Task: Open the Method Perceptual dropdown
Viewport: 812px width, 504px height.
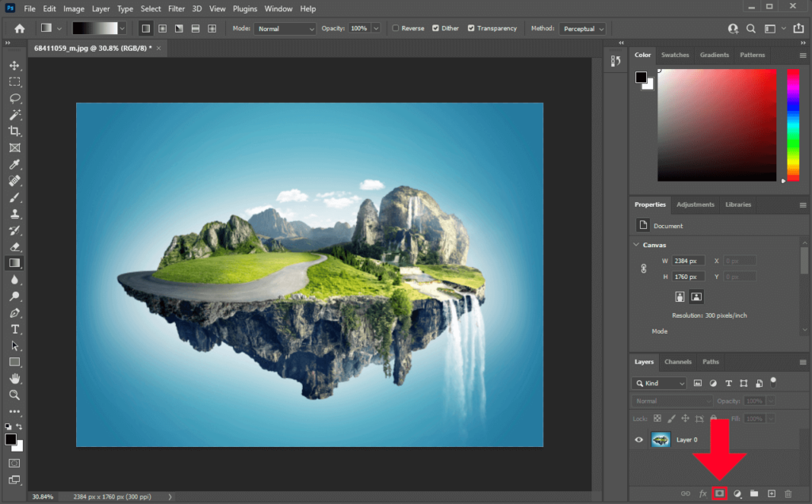Action: pos(583,28)
